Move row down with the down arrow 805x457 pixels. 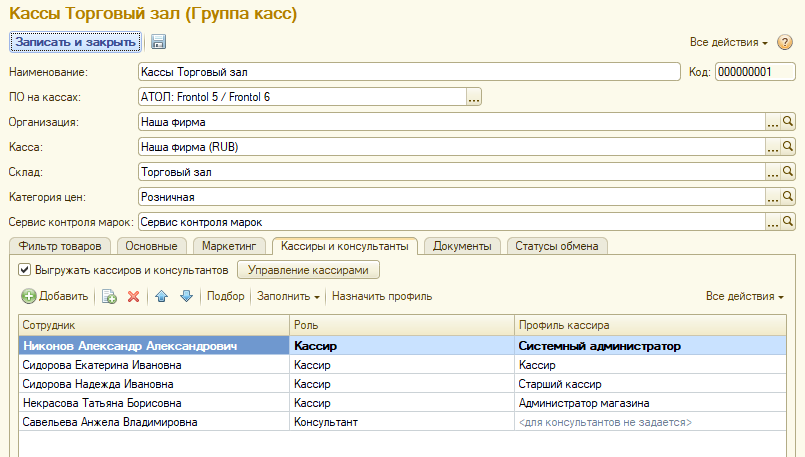coord(185,296)
